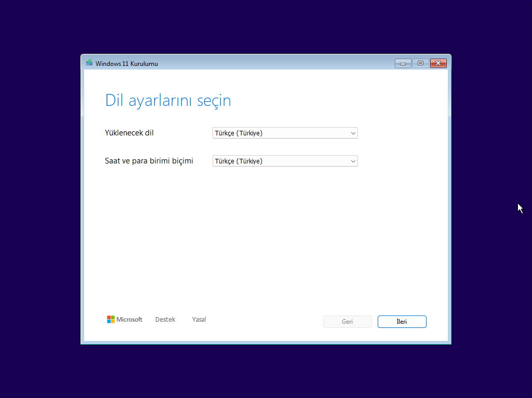Open the 'Destek' support link
532x398 pixels.
(165, 319)
